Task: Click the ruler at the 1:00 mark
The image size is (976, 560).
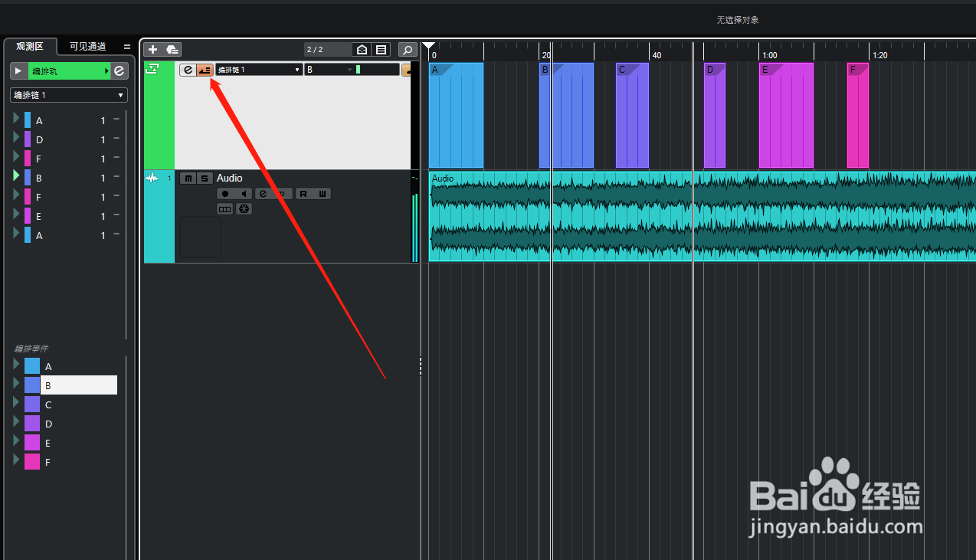Action: 769,55
